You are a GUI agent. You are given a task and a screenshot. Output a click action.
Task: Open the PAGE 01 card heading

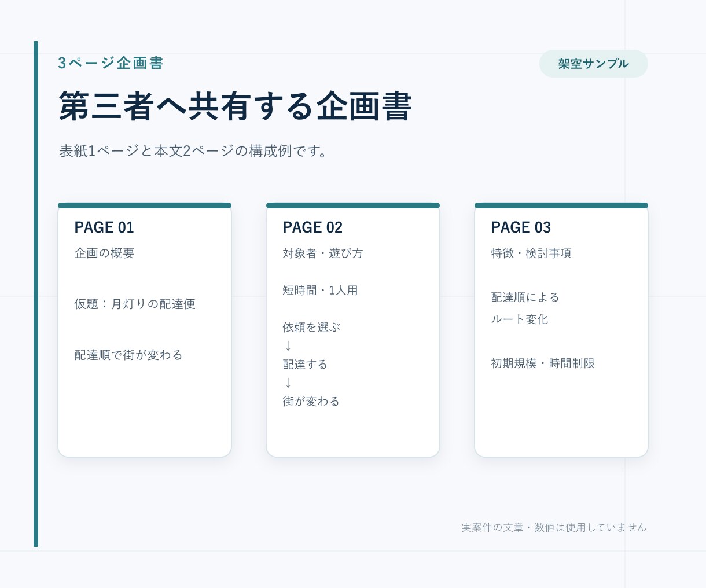point(104,227)
